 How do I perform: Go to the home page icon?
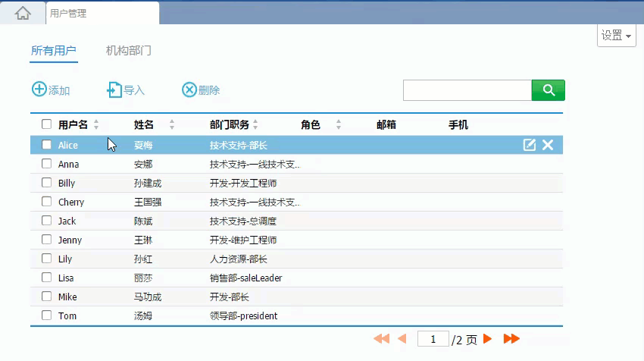click(23, 13)
